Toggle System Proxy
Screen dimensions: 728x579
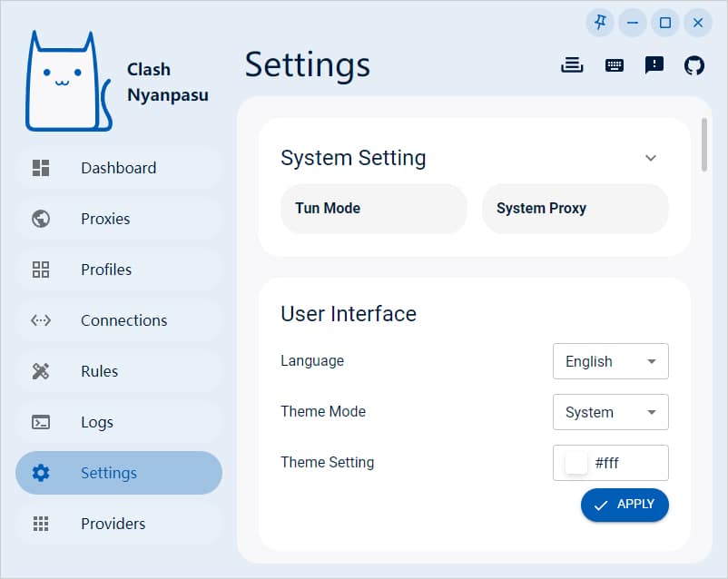[575, 209]
